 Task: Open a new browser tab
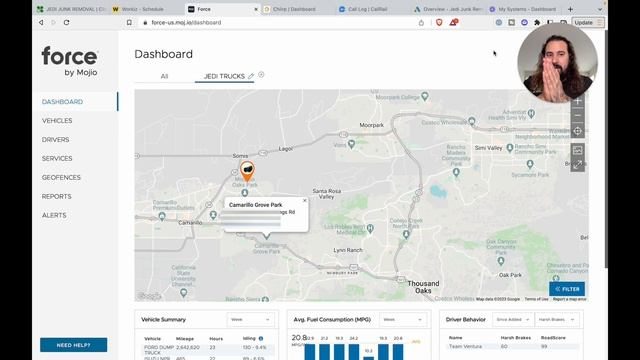tap(570, 9)
